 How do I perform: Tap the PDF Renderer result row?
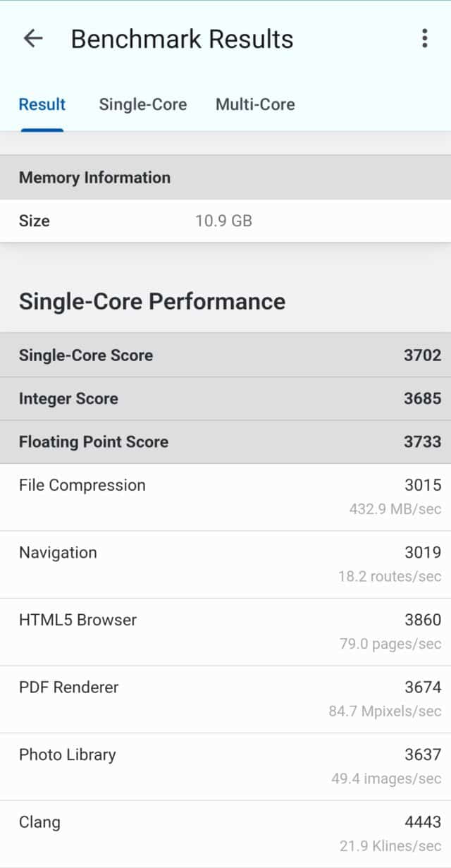point(225,698)
